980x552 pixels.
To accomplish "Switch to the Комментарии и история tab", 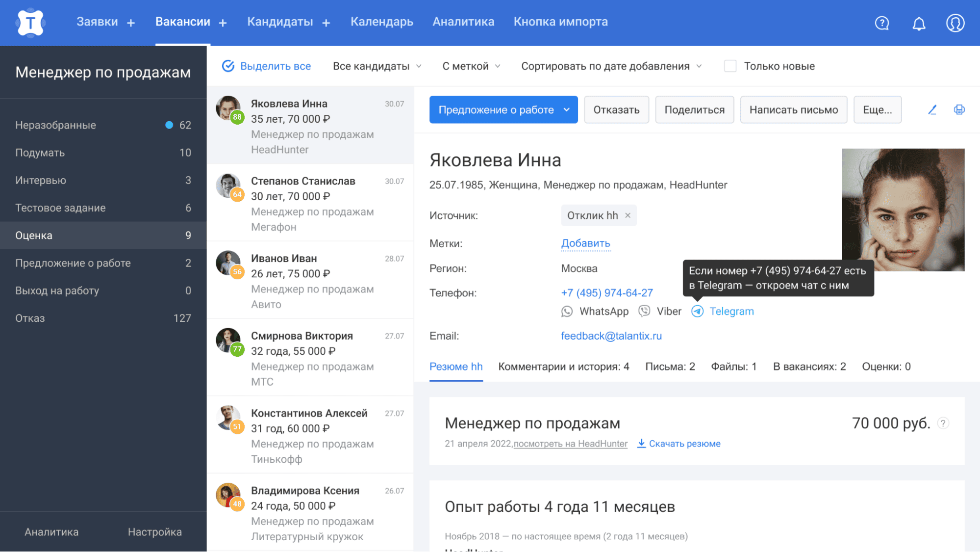I will (563, 366).
